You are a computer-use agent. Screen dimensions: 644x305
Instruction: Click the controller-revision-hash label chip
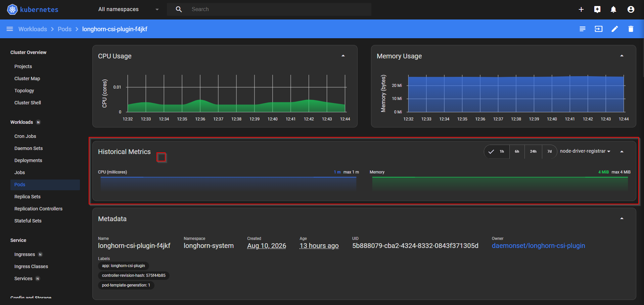point(134,275)
